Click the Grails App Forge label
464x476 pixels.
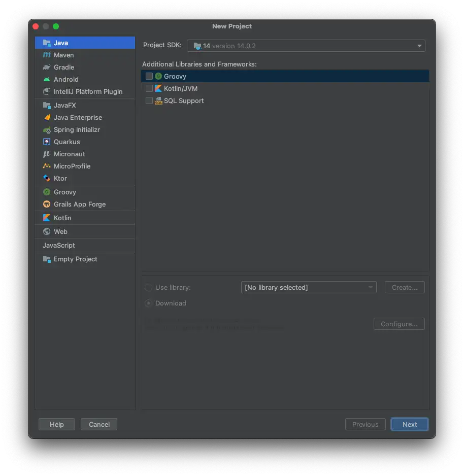click(x=80, y=205)
